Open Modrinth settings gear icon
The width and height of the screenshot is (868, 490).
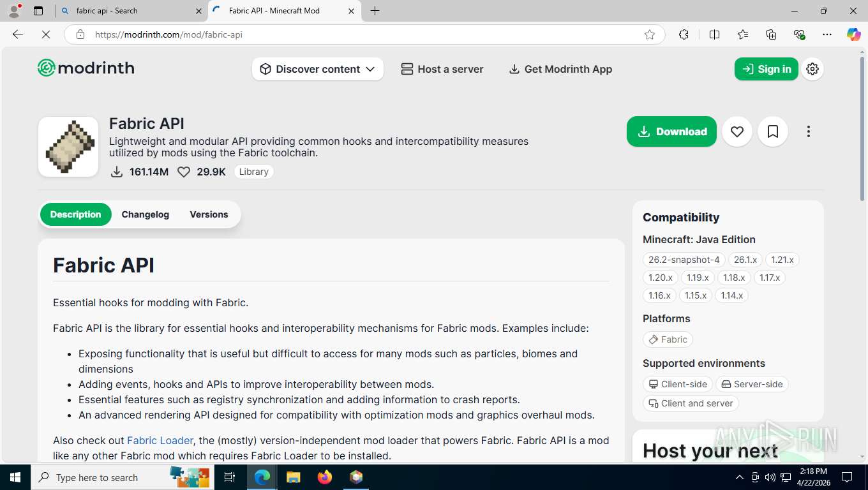[812, 69]
